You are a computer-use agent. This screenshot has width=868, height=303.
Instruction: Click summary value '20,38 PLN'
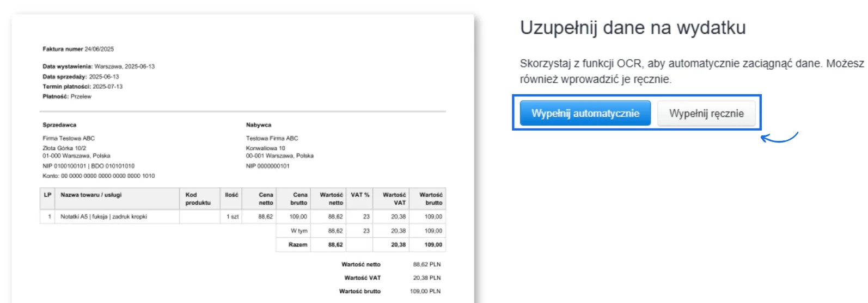[427, 278]
